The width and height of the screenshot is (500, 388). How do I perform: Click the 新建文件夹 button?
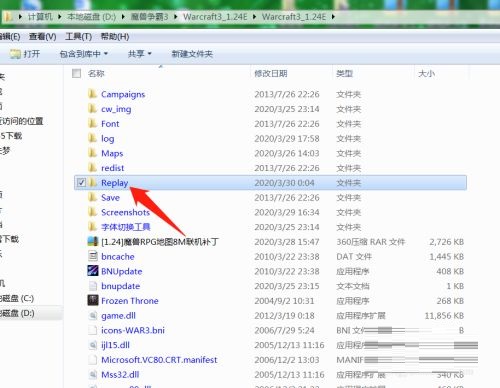[x=192, y=53]
